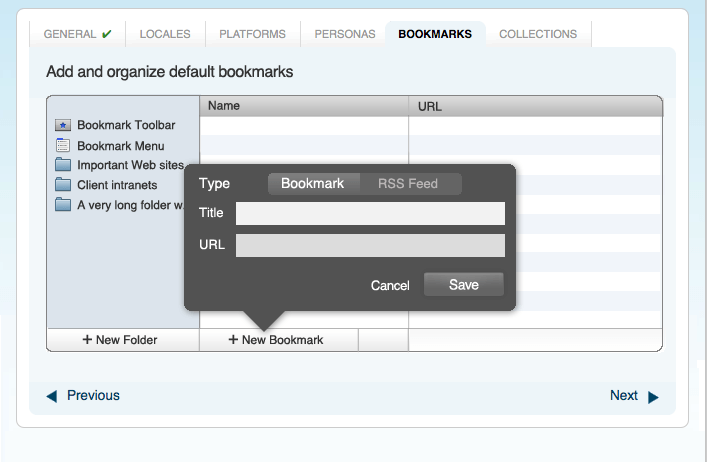This screenshot has height=462, width=707.
Task: Click the Bookmark Toolbar star icon
Action: click(63, 125)
